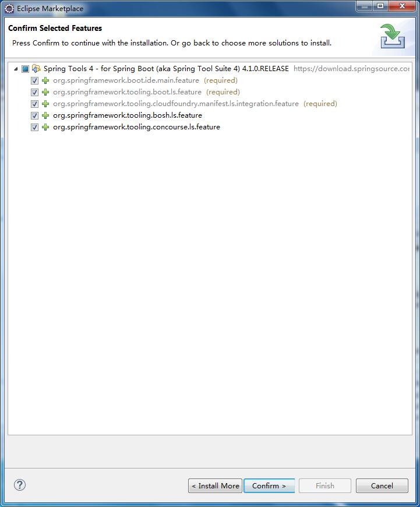Image resolution: width=420 pixels, height=507 pixels.
Task: Select Spring Tools 4 - for Spring Boot row
Action: [x=166, y=69]
